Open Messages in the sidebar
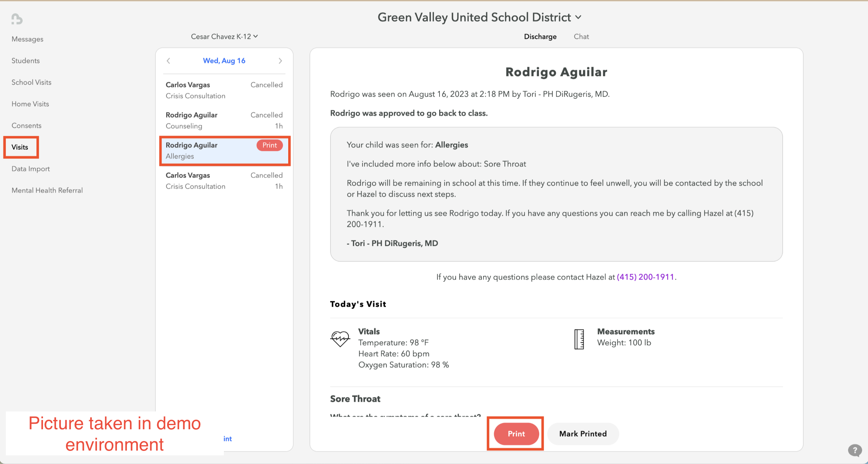Viewport: 868px width, 464px height. [28, 39]
